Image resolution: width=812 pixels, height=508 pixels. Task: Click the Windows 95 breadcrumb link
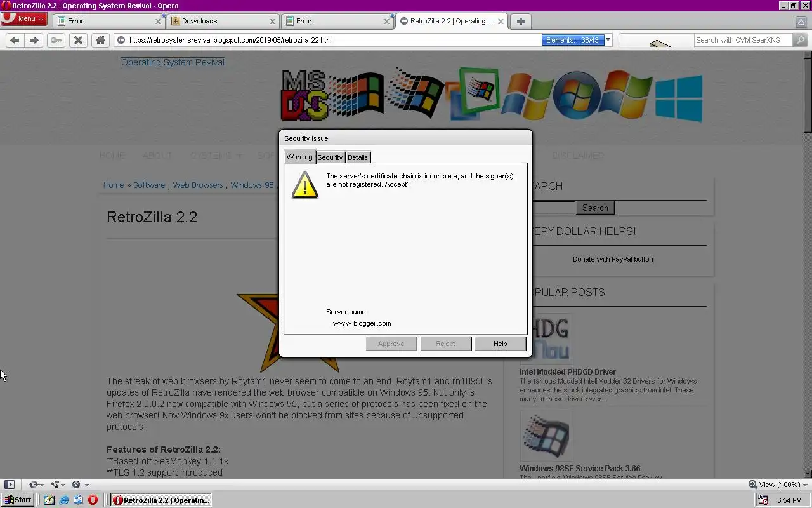click(x=252, y=185)
